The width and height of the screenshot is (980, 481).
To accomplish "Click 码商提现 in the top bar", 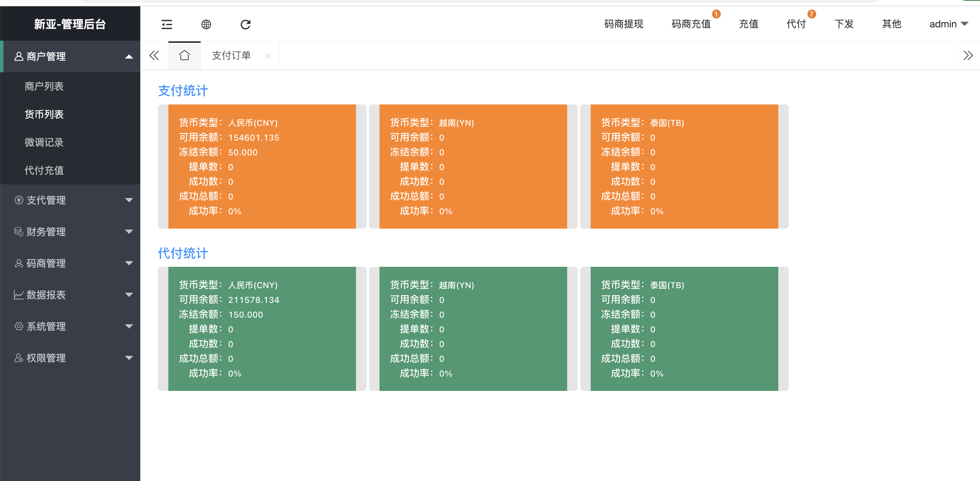I will click(x=624, y=24).
